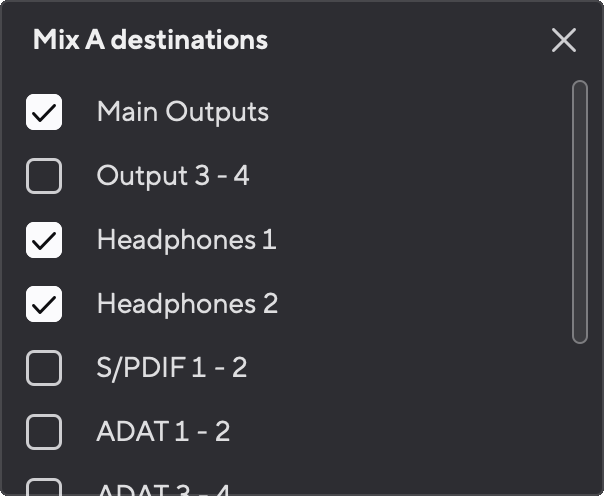Disable the Headphones 2 checkbox

point(44,304)
